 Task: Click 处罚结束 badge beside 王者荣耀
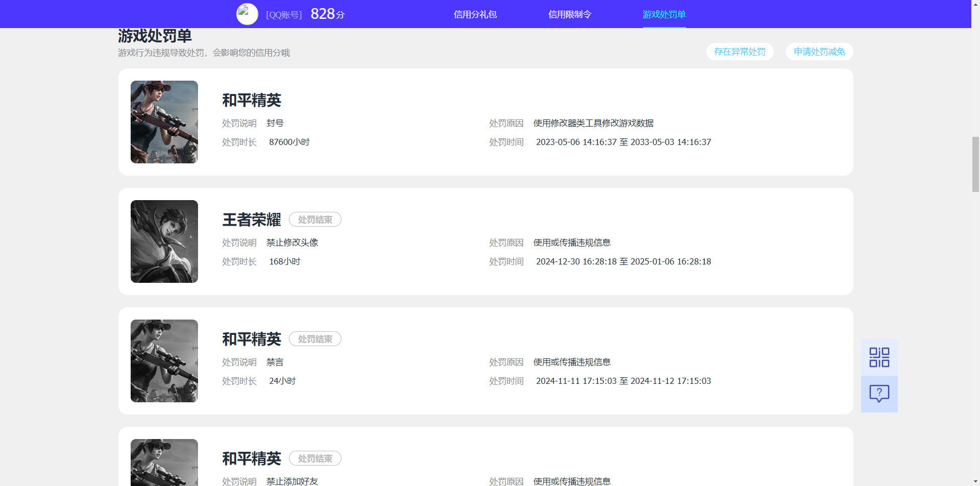(x=315, y=220)
